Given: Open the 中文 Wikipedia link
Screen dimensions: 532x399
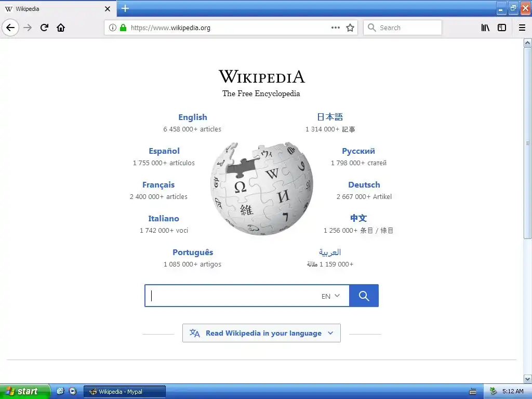Looking at the screenshot, I should (358, 218).
